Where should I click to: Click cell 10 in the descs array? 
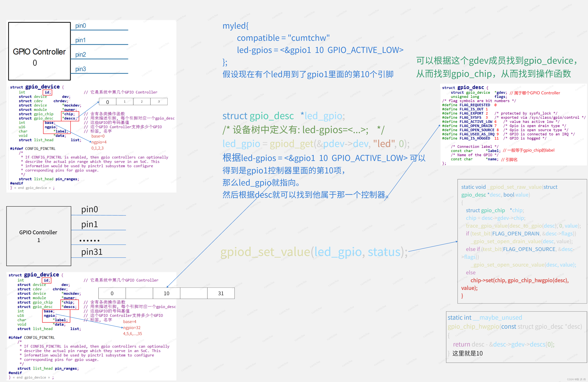point(166,293)
